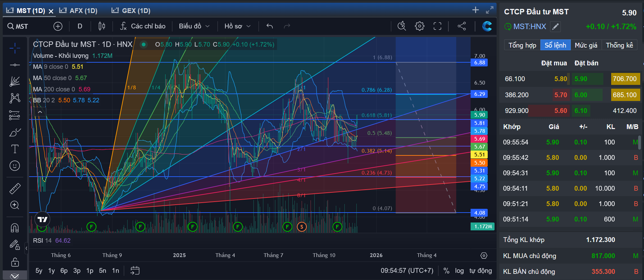
Task: Set the 1n time range
Action: point(116,271)
